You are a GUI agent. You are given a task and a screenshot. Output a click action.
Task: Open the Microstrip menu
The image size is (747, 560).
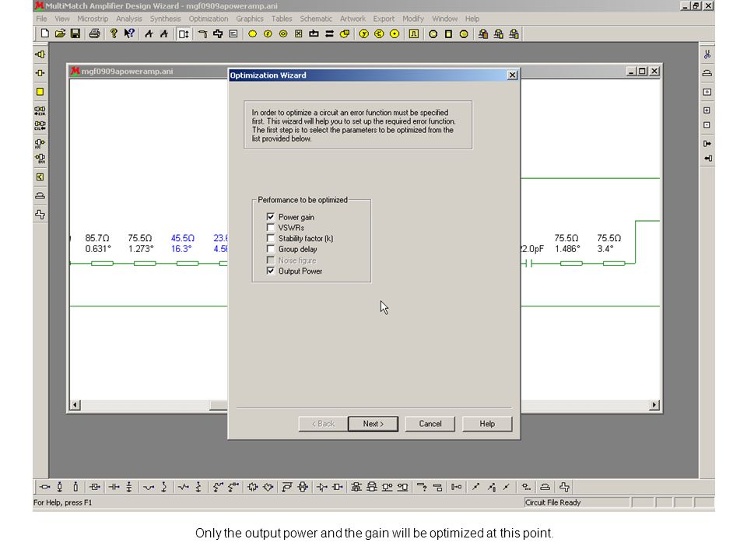(x=93, y=19)
